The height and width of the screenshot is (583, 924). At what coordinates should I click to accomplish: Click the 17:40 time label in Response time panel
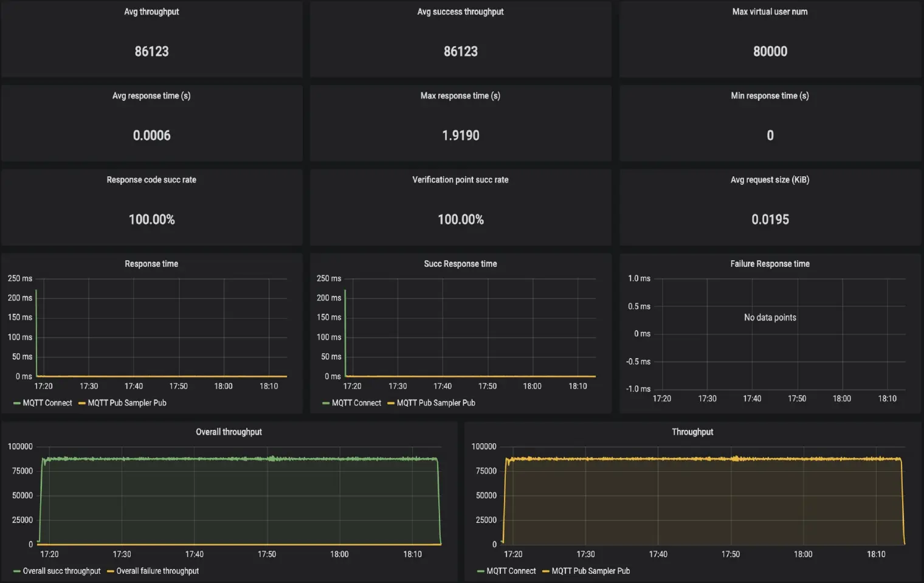[x=134, y=385]
